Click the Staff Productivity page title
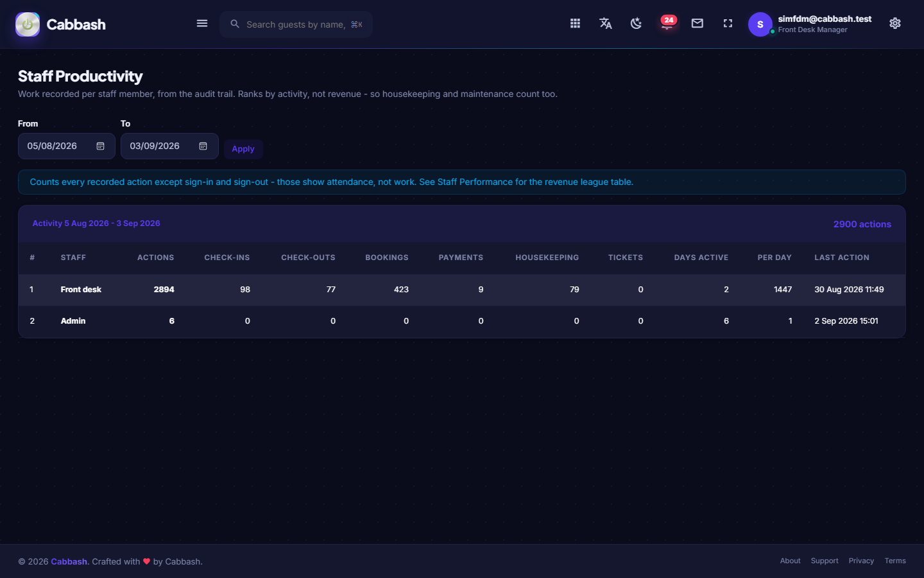Viewport: 924px width, 578px height. [80, 76]
